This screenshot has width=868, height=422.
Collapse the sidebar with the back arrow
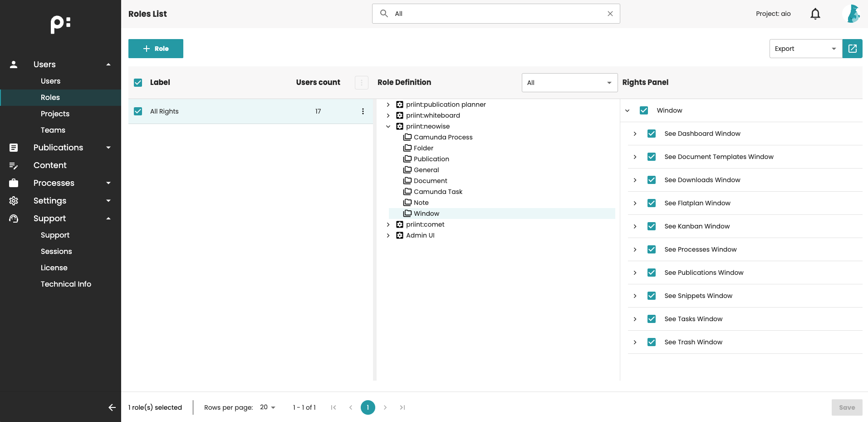tap(112, 407)
